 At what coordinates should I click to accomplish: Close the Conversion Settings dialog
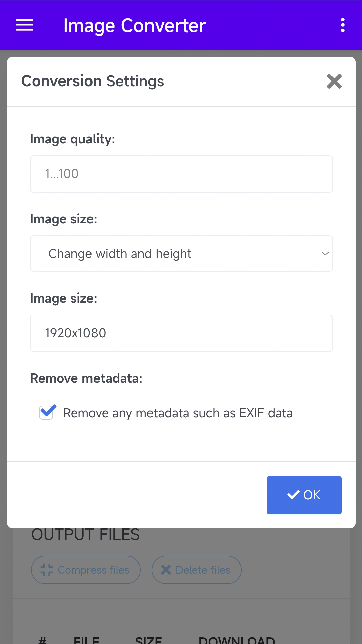(x=334, y=82)
